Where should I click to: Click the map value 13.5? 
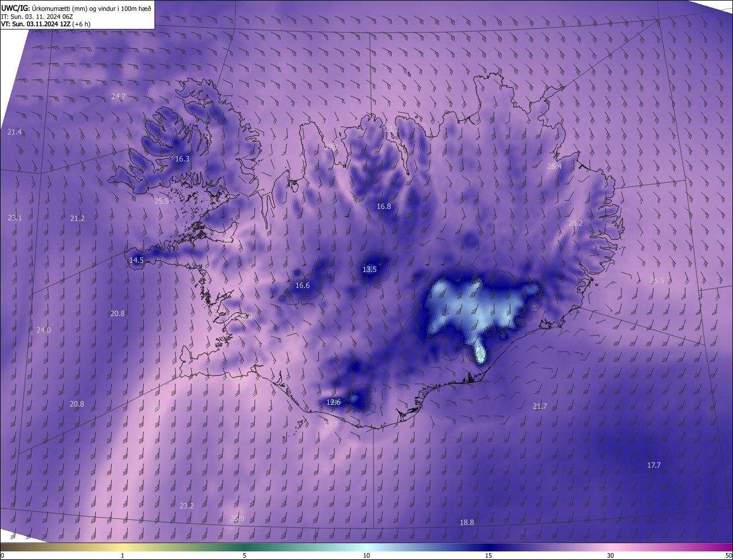point(369,270)
